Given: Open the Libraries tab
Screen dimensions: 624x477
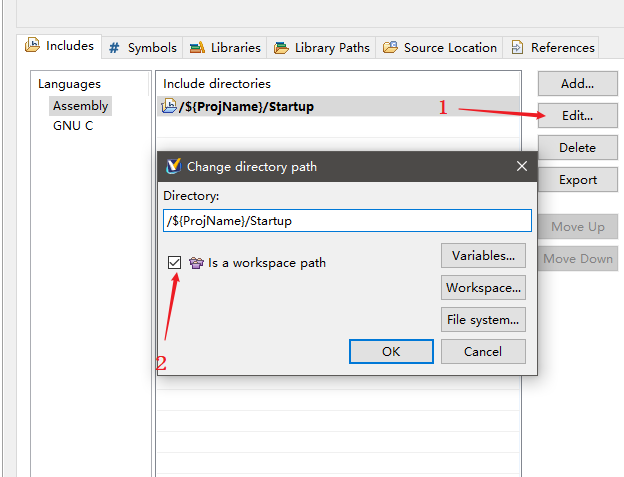Looking at the screenshot, I should (x=224, y=47).
